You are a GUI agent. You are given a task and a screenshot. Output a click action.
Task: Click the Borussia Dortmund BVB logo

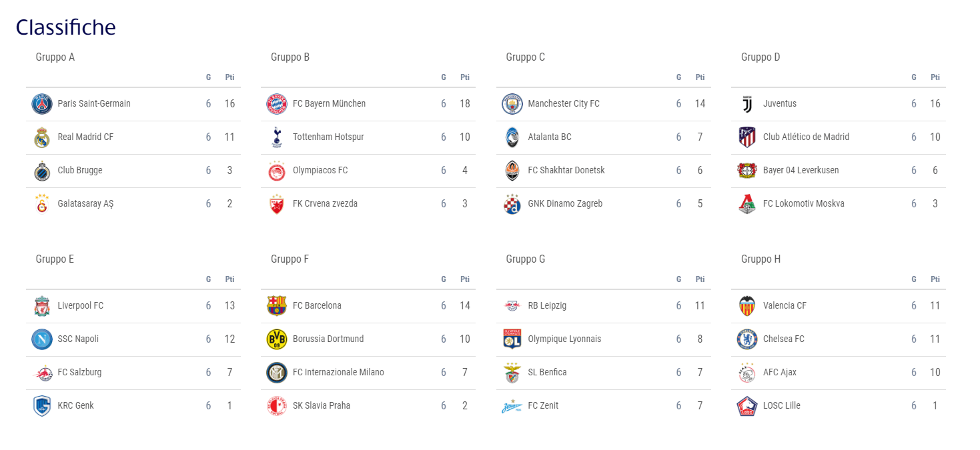pos(277,339)
